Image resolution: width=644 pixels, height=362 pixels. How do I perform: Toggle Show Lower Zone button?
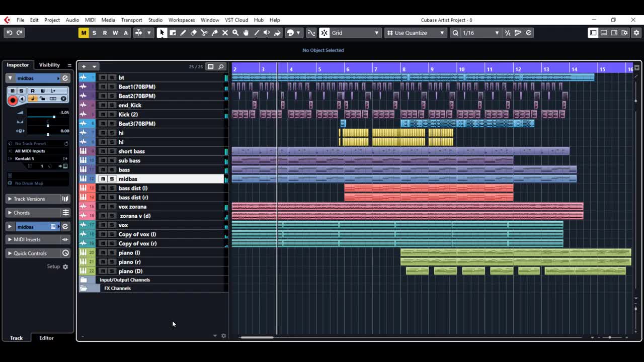click(604, 33)
